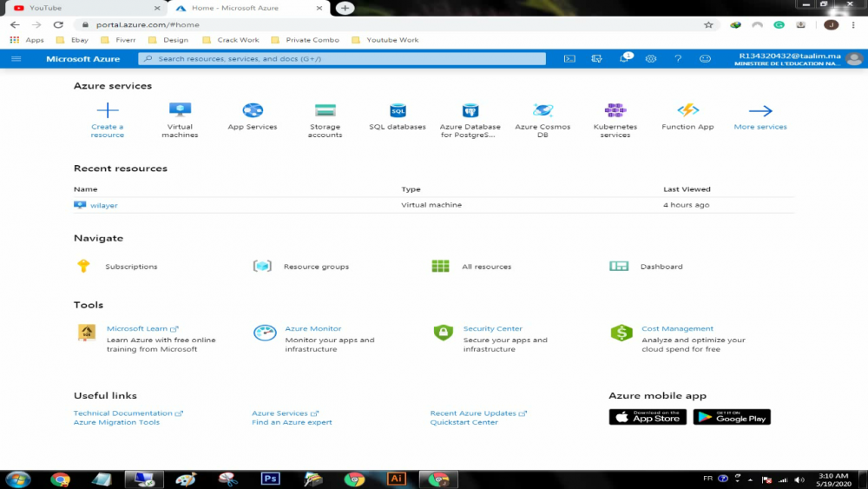Launch Kubernetes services icon
This screenshot has height=489, width=868.
point(615,111)
